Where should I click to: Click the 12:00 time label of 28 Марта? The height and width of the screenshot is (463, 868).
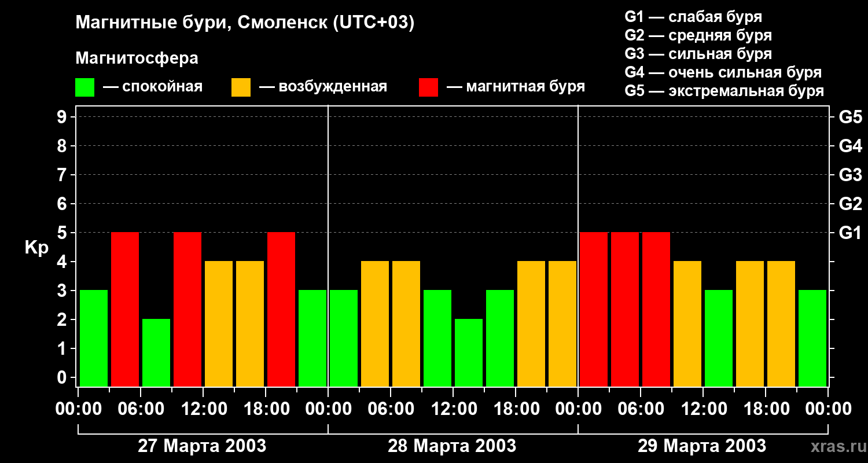(x=453, y=409)
